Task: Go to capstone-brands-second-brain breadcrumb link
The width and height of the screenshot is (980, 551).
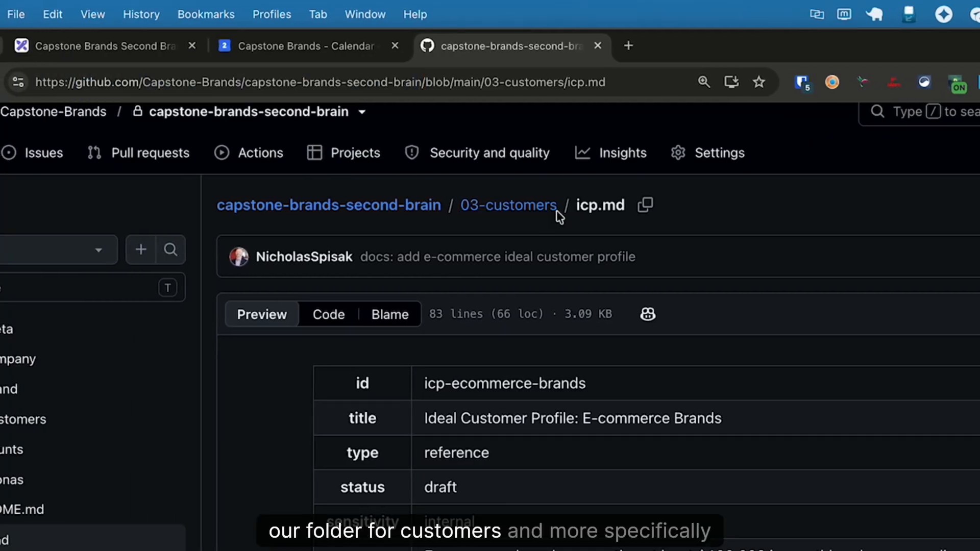Action: [329, 205]
